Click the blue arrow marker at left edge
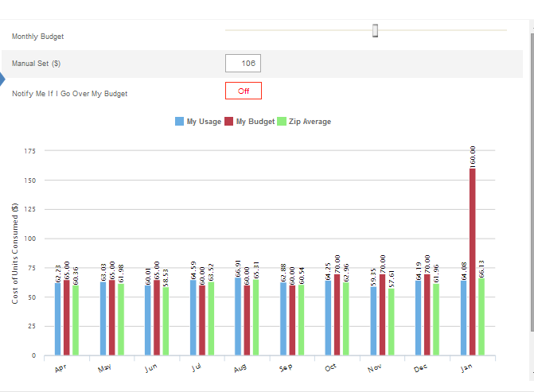This screenshot has height=392, width=534. coord(2,79)
